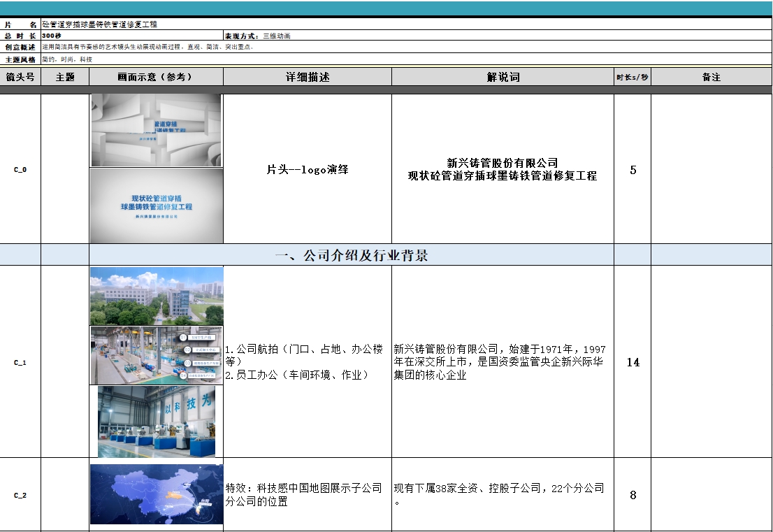Click the blue China map thumbnail
Image resolution: width=773 pixels, height=532 pixels.
pyautogui.click(x=157, y=494)
